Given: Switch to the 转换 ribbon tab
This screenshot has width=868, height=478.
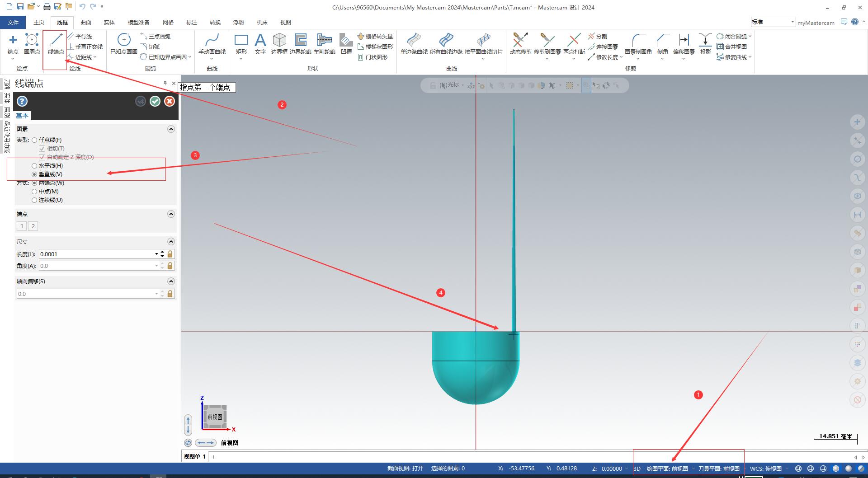Looking at the screenshot, I should pos(215,22).
